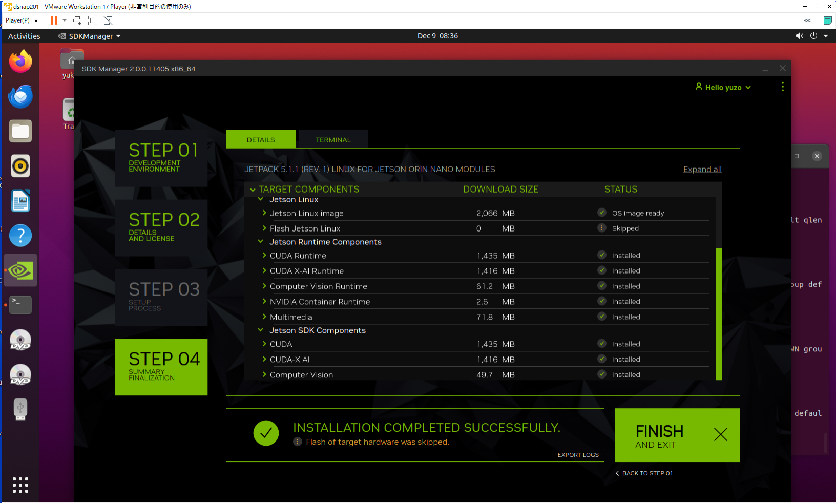The width and height of the screenshot is (836, 504).
Task: Expand the NVIDIA Container Runtime row
Action: (x=264, y=301)
